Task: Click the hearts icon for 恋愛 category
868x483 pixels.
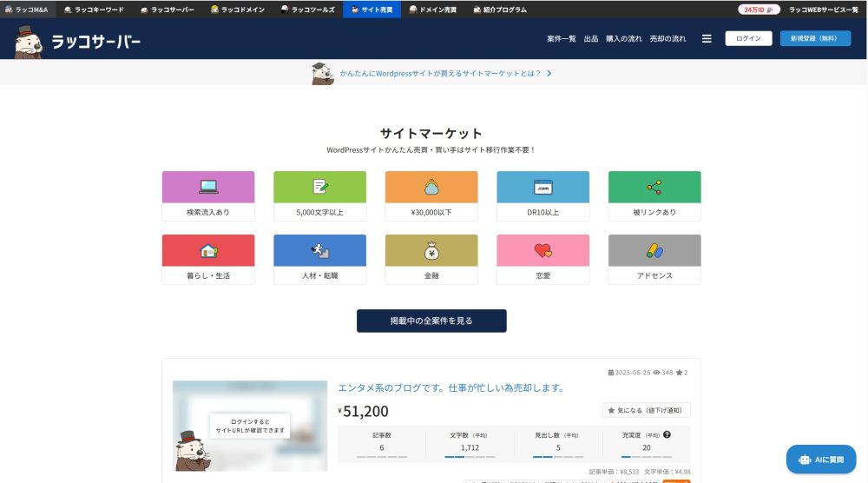Action: (x=542, y=250)
